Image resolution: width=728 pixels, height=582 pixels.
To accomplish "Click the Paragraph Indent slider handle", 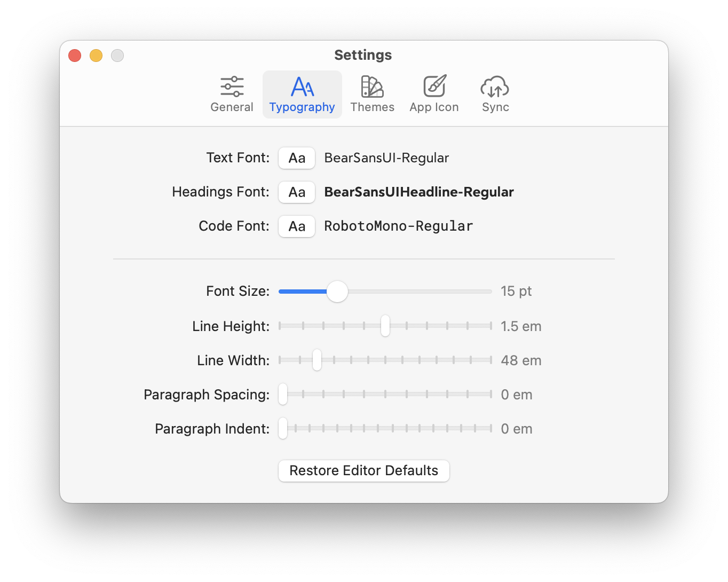I will click(x=283, y=428).
